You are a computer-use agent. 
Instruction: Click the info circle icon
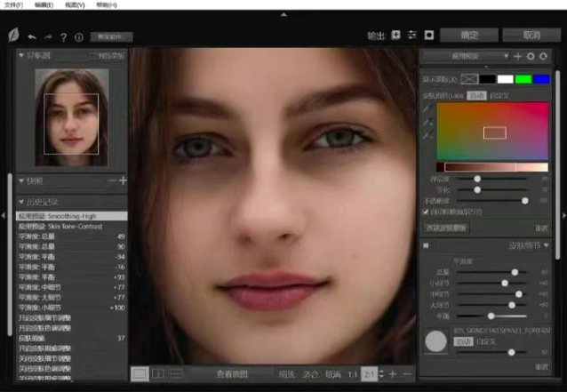click(x=78, y=37)
